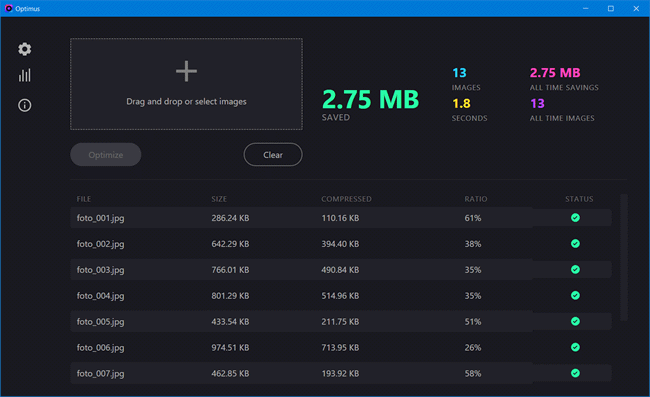Click the size value 642.29 KB

(230, 244)
